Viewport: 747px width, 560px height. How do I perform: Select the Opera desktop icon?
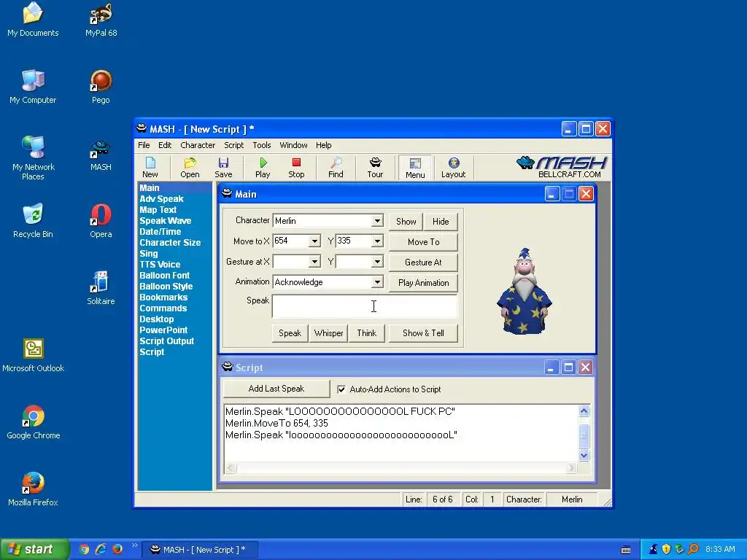[x=101, y=222]
